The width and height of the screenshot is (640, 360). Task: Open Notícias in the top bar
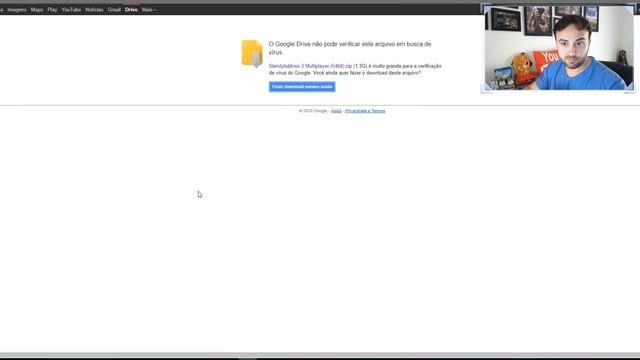click(94, 9)
